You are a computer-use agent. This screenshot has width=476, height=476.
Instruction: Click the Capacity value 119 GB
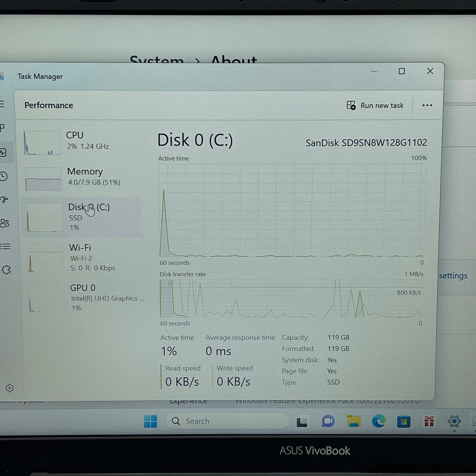tap(338, 337)
